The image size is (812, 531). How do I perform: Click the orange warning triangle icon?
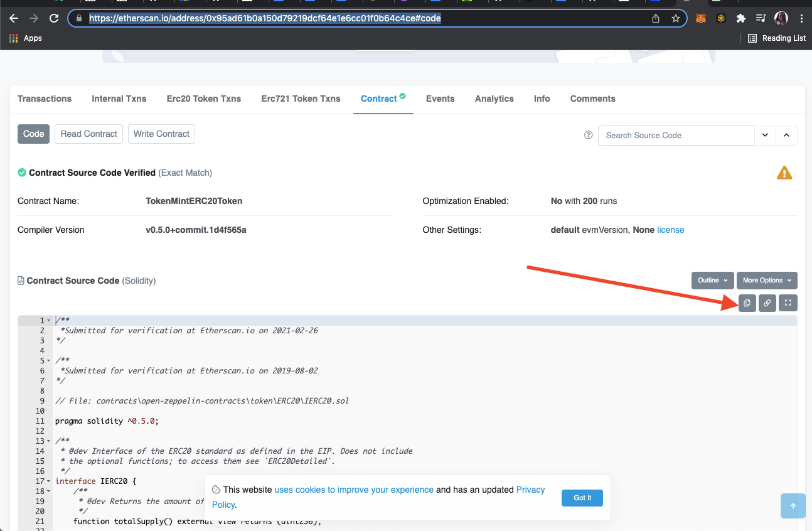[784, 173]
